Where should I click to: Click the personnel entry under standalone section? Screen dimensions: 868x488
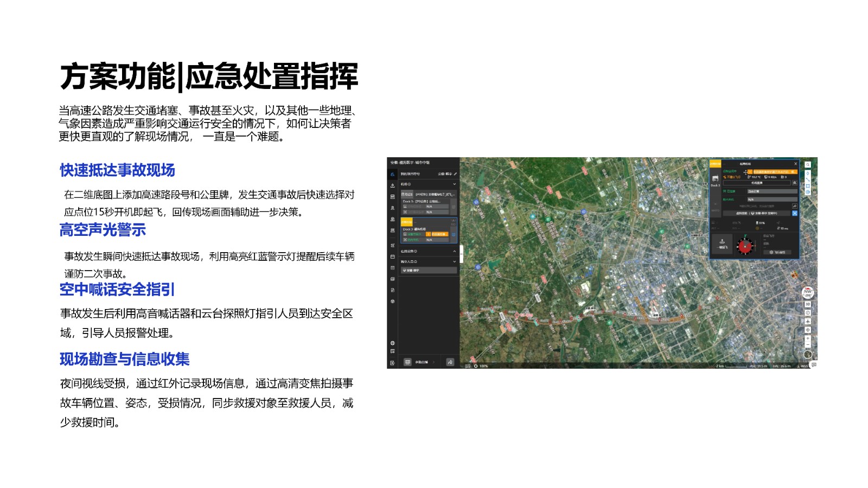coord(429,270)
